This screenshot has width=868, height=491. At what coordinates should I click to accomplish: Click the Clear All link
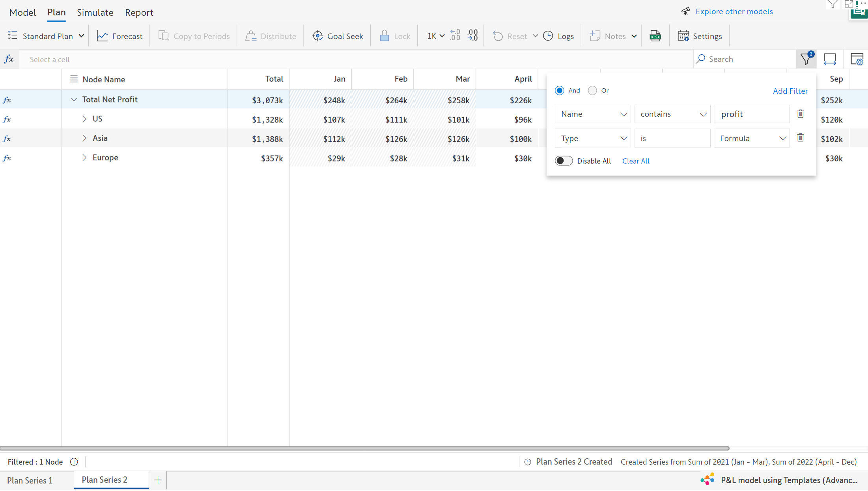coord(635,161)
